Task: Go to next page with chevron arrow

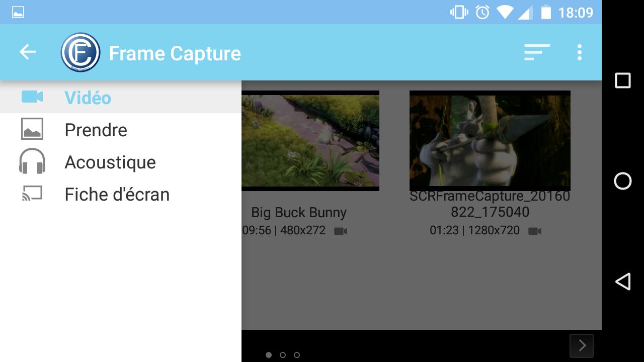Action: coord(582,345)
